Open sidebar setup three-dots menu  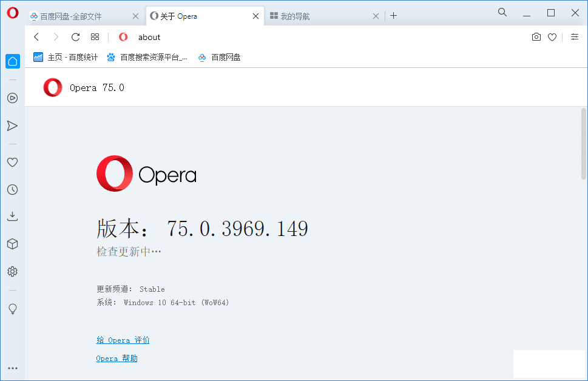pos(12,368)
